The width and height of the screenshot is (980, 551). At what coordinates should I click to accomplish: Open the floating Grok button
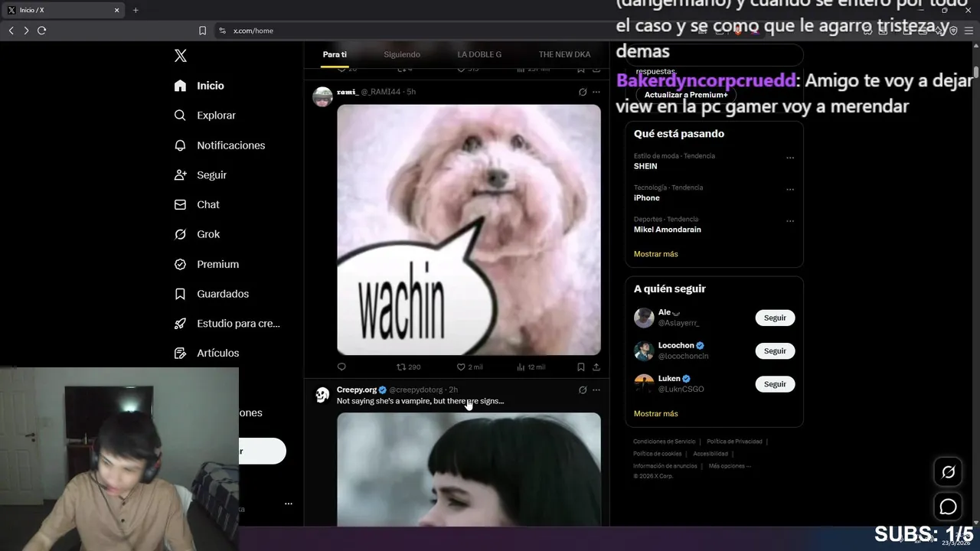click(948, 472)
